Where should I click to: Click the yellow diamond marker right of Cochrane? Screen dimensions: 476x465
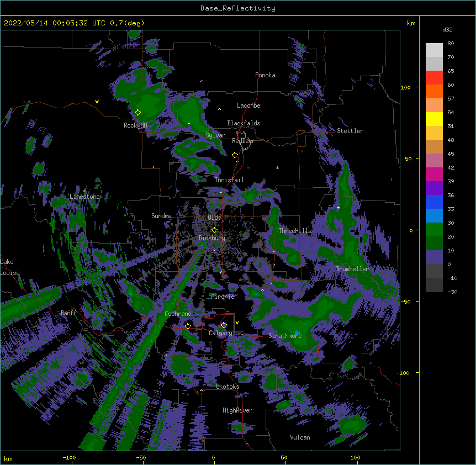[188, 326]
